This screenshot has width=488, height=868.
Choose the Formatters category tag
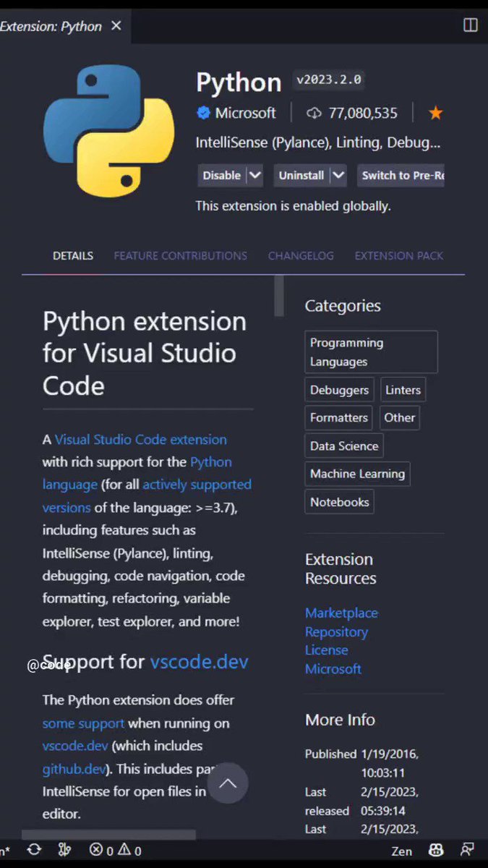(338, 417)
